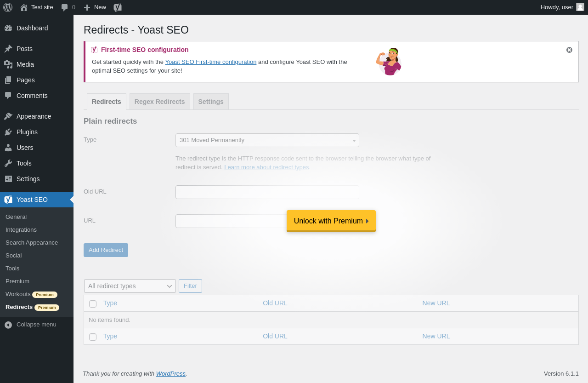Screen dimensions: 588x383
Task: Click the Collapse menu arrow icon
Action: (x=8, y=325)
